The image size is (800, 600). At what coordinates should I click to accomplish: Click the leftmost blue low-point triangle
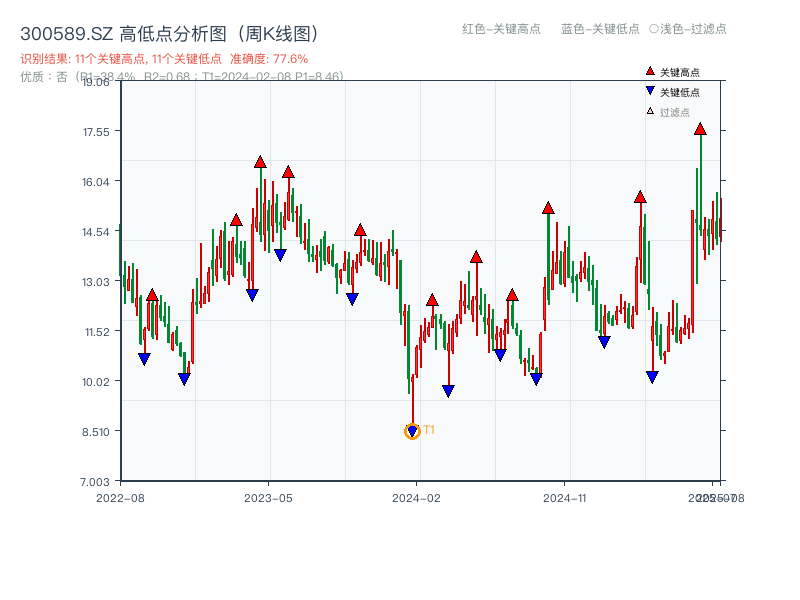[144, 359]
